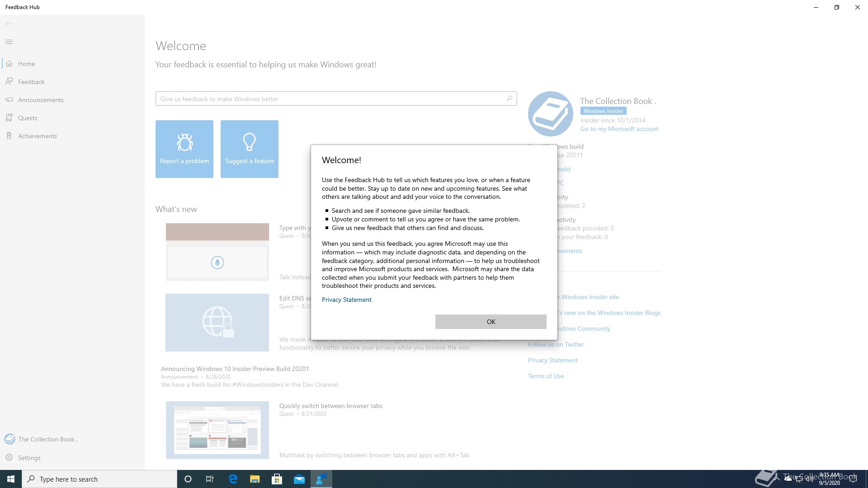The width and height of the screenshot is (868, 488).
Task: Open Quickly switch between browser tabs quest
Action: [x=331, y=406]
